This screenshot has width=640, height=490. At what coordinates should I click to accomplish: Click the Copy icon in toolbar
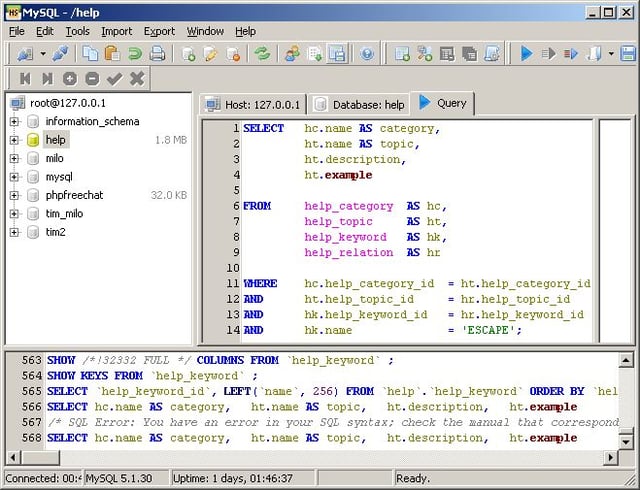coord(90,53)
